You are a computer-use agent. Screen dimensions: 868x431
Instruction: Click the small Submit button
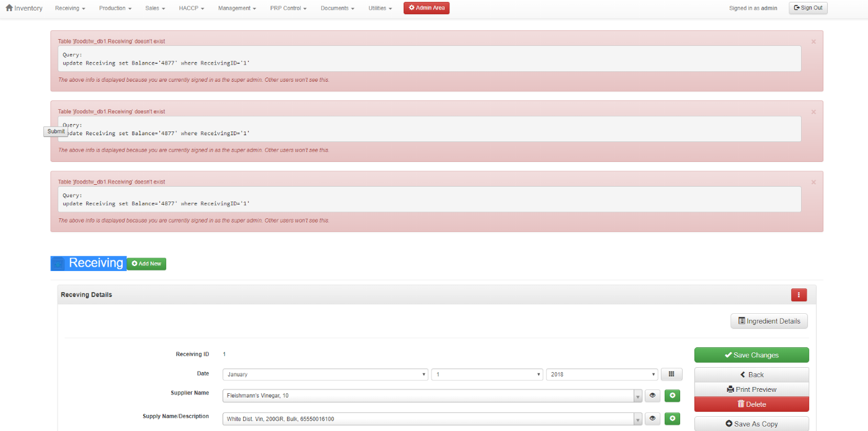pyautogui.click(x=56, y=131)
